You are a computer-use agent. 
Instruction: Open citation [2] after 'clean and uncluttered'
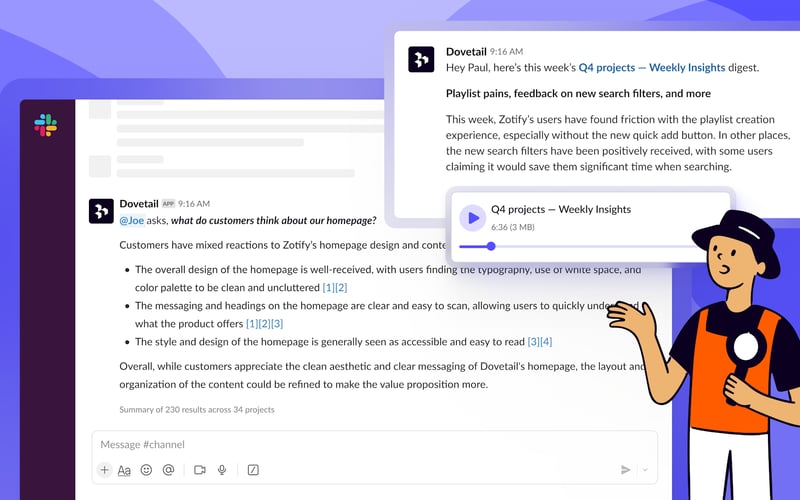coord(341,288)
